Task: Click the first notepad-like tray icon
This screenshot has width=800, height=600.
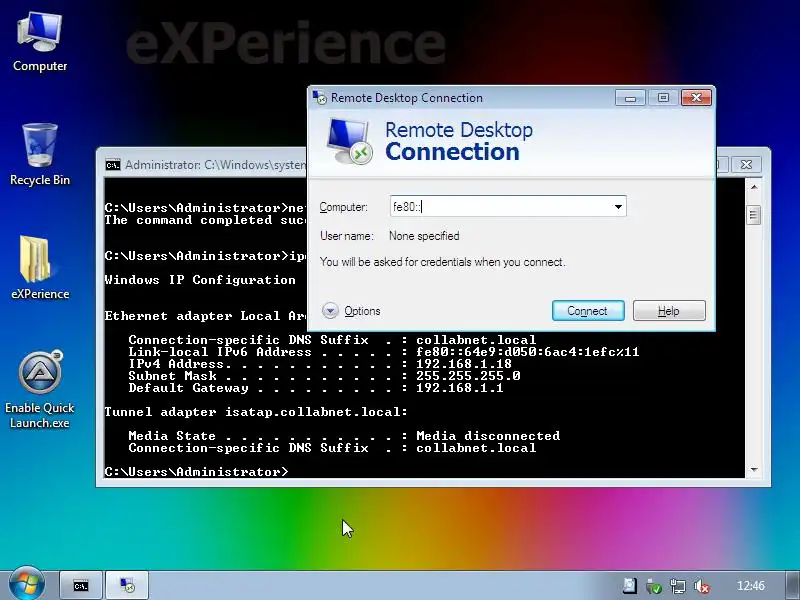Action: [x=630, y=586]
